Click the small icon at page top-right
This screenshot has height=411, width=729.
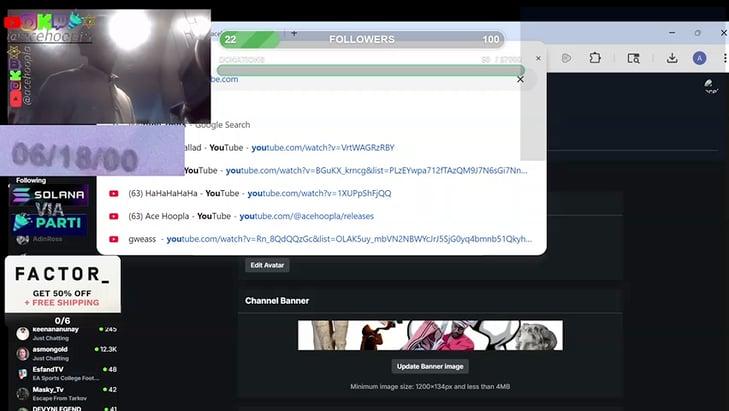pyautogui.click(x=710, y=86)
